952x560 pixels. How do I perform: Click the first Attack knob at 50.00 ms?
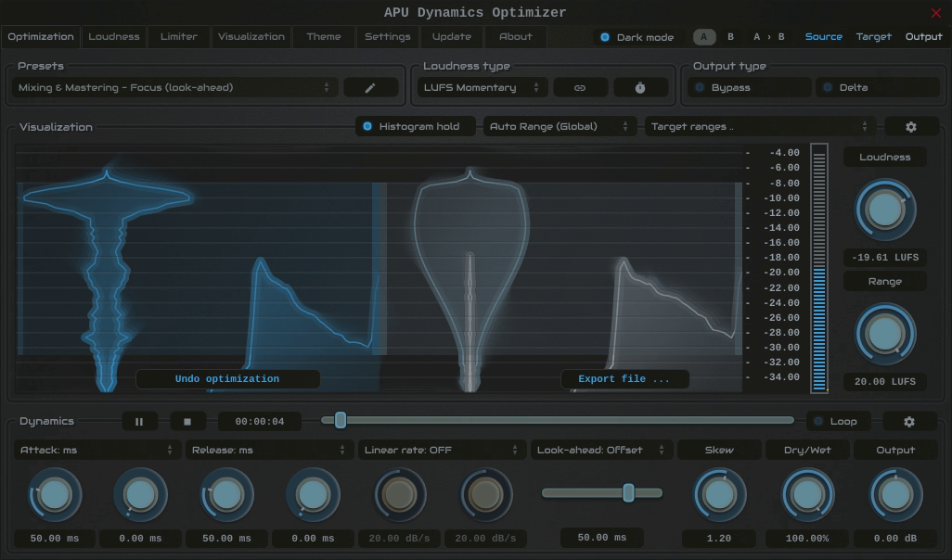55,495
